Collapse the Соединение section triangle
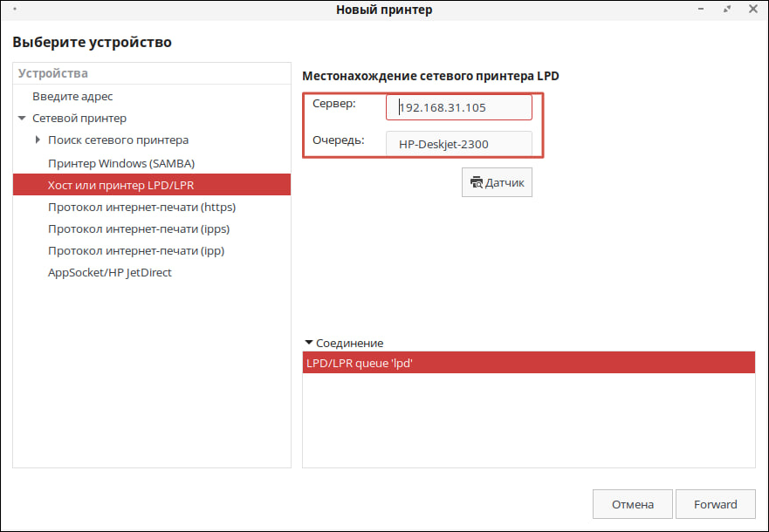769x532 pixels. (x=309, y=343)
